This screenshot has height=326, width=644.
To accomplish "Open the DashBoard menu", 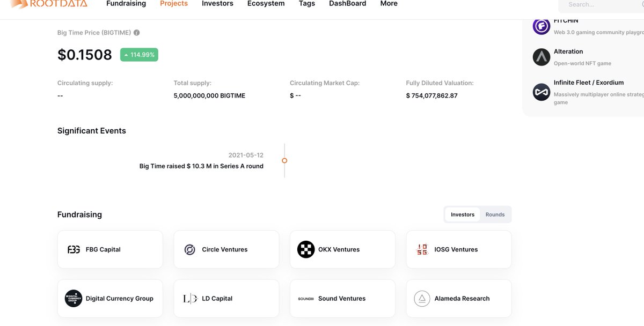I will click(x=348, y=4).
